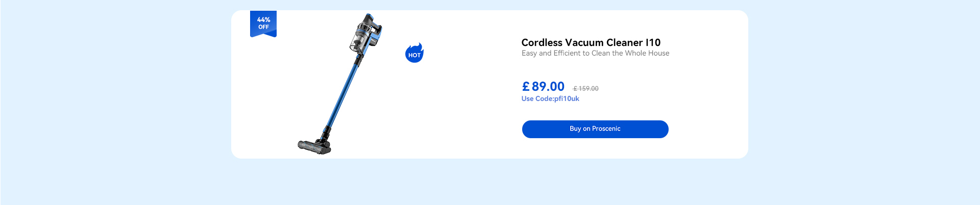The height and width of the screenshot is (205, 980).
Task: Click the vacuum's floor brush head
Action: pos(314,146)
